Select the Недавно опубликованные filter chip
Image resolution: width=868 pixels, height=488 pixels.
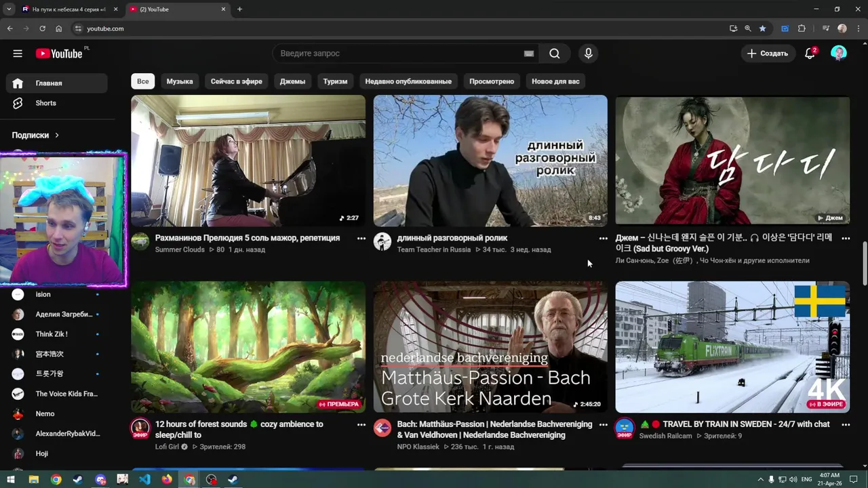click(408, 81)
